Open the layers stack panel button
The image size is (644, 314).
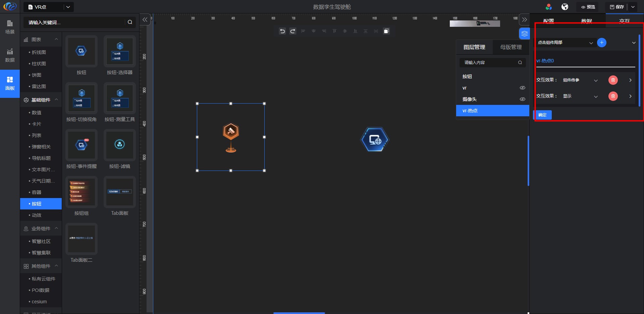pos(524,34)
